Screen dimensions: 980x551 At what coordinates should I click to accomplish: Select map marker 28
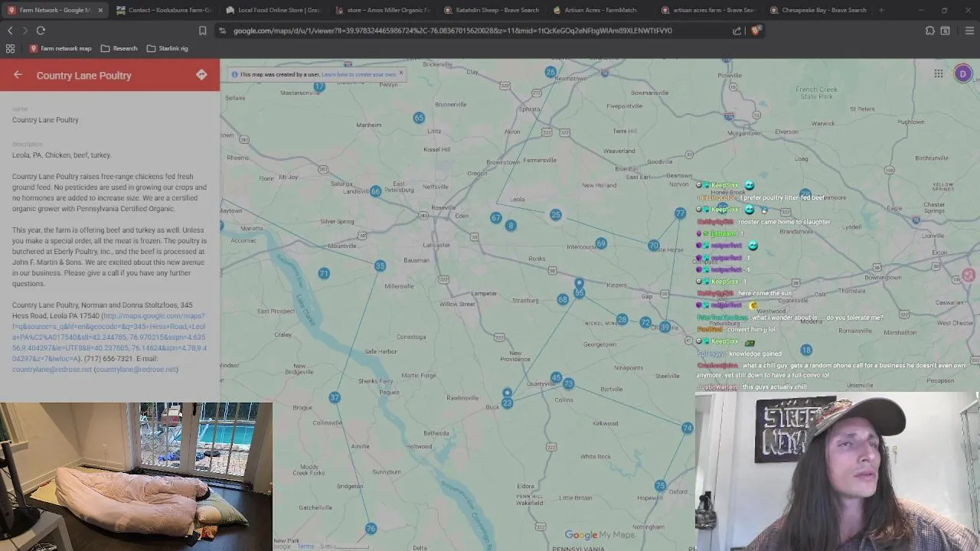click(622, 320)
